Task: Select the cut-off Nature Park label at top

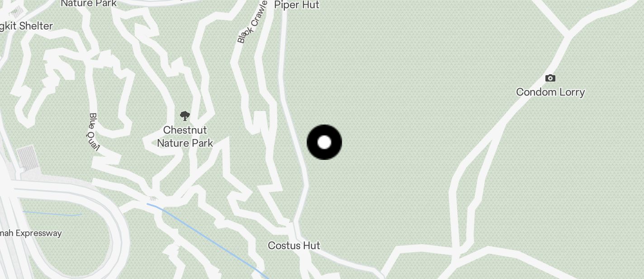Action: pos(89,4)
